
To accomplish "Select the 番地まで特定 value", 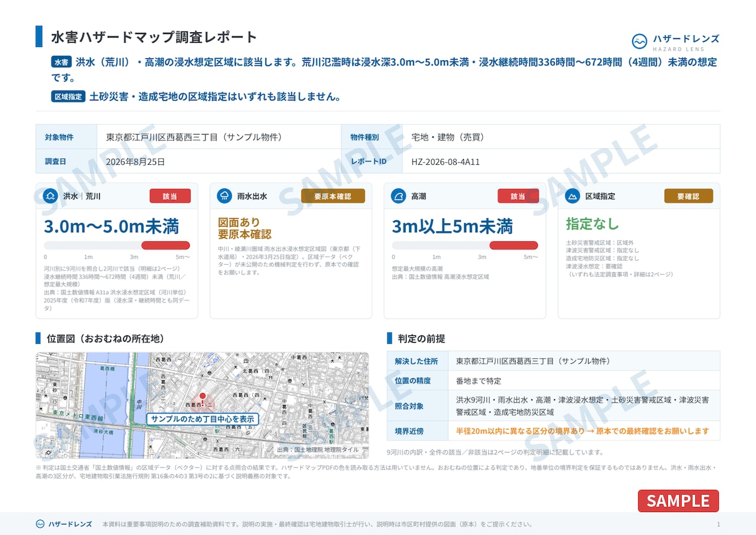I will click(478, 381).
